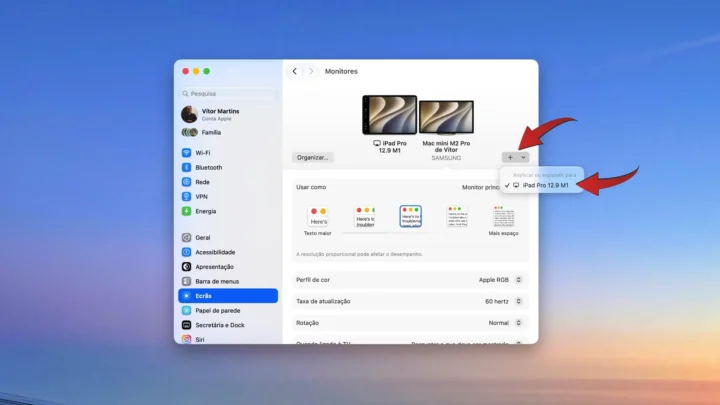Open the Energia battery icon
This screenshot has height=405, width=720.
pos(186,211)
